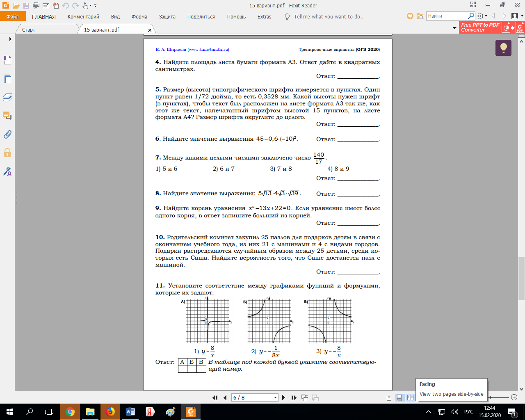Viewport: 525px width, 420px height.
Task: Jump to the last page
Action: 294,397
